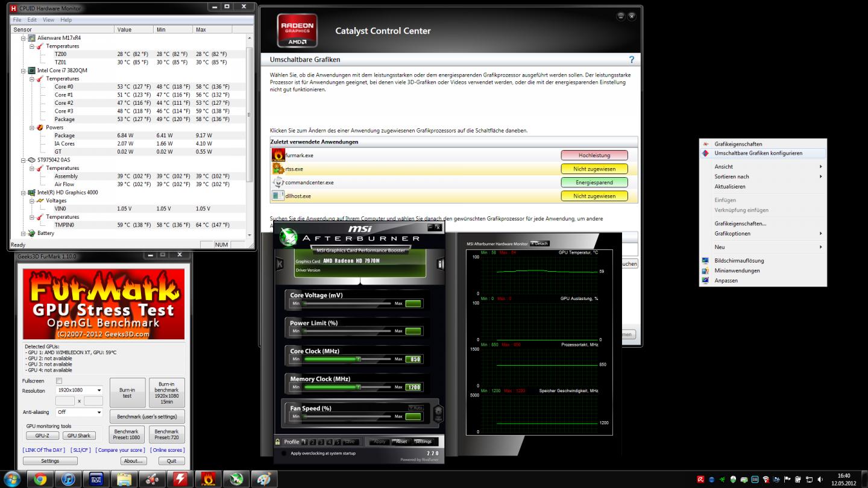
Task: Toggle Afterburner fan speed Auto button
Action: (415, 408)
